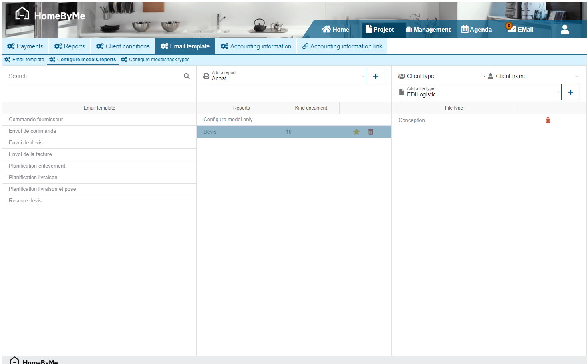The height and width of the screenshot is (364, 588).
Task: Click into the Search input field
Action: click(94, 76)
